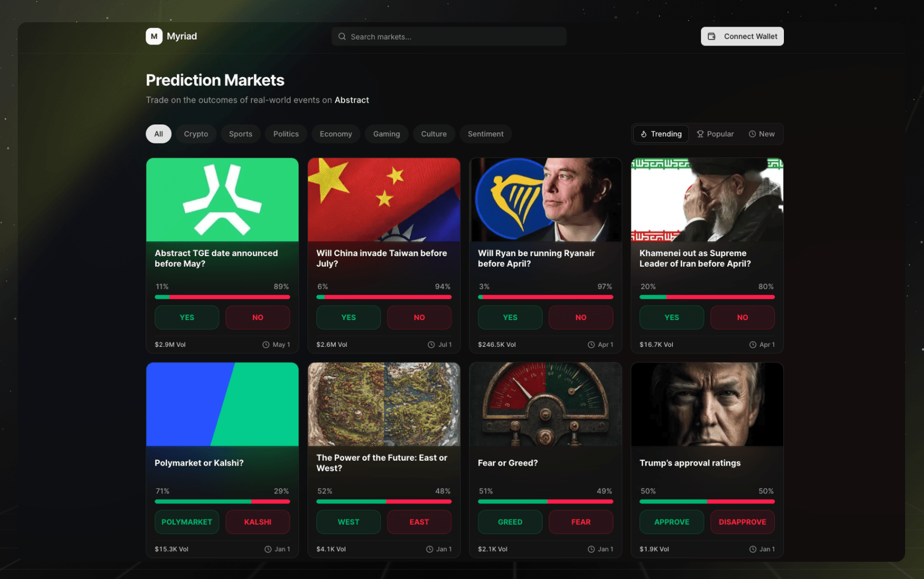Select the Politics category filter
The height and width of the screenshot is (579, 924).
pos(286,134)
